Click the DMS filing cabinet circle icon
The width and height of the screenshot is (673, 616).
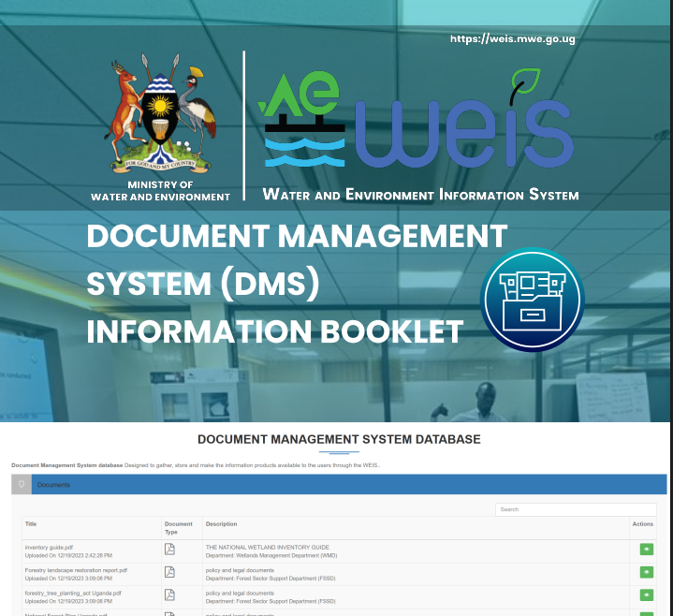533,300
